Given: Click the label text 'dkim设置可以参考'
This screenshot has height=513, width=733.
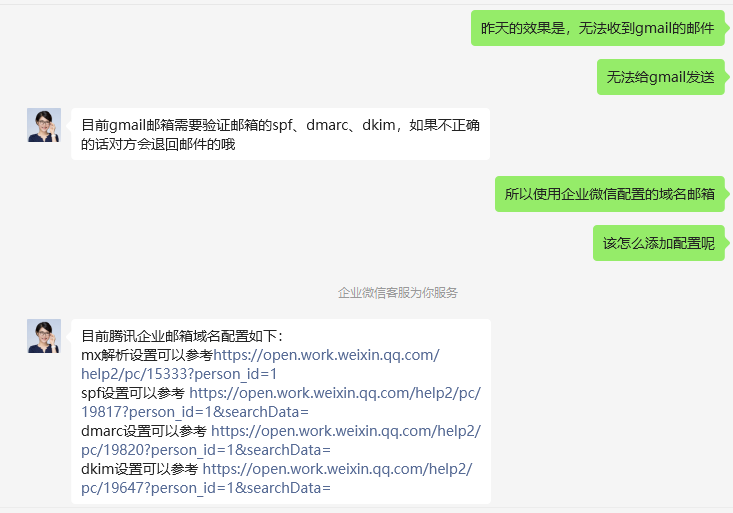Looking at the screenshot, I should (x=140, y=469).
